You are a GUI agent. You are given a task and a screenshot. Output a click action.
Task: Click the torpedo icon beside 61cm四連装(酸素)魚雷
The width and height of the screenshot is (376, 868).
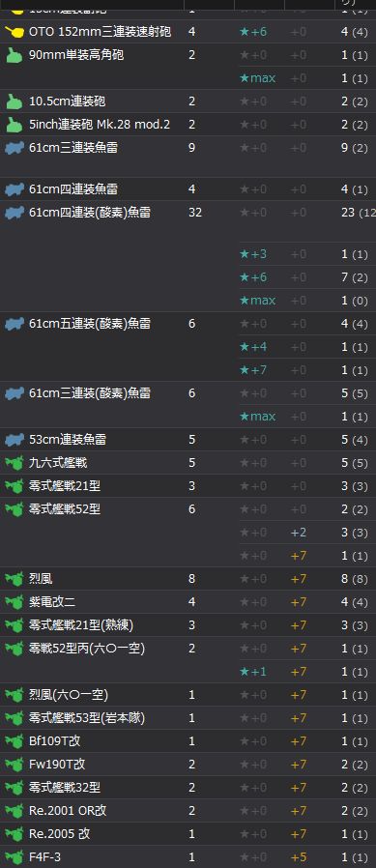pos(14,213)
